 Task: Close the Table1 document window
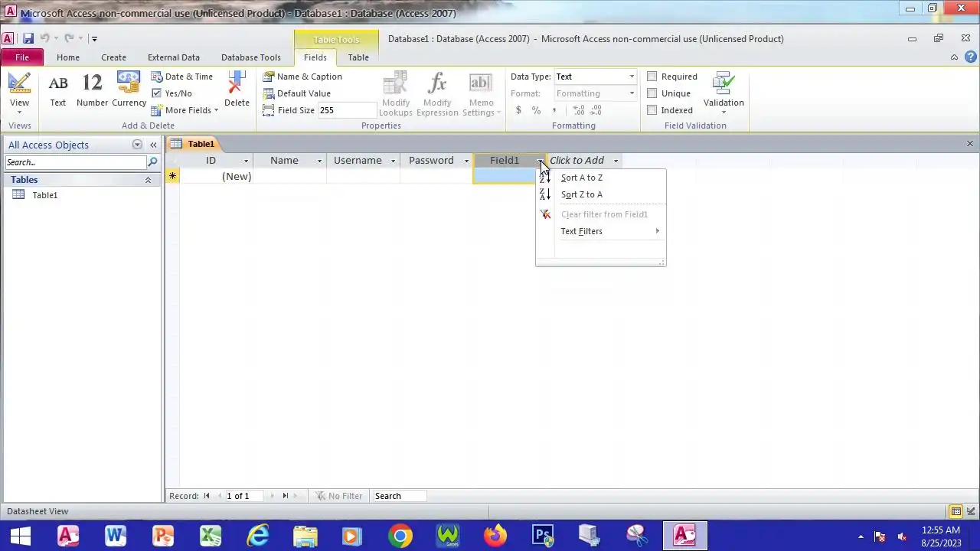(970, 144)
